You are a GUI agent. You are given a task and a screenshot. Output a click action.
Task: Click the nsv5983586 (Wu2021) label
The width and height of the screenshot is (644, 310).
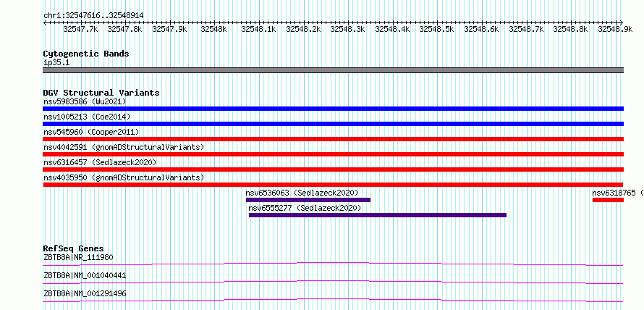pyautogui.click(x=85, y=101)
